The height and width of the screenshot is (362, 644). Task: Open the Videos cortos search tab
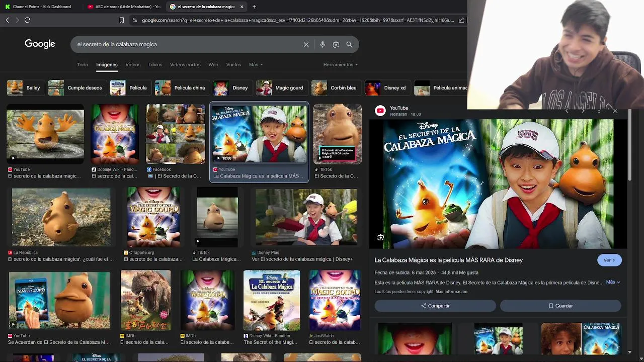click(x=185, y=65)
